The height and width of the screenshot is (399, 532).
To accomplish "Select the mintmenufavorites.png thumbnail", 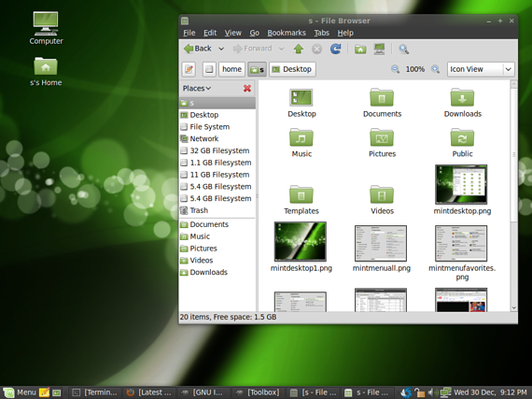I will [x=461, y=243].
